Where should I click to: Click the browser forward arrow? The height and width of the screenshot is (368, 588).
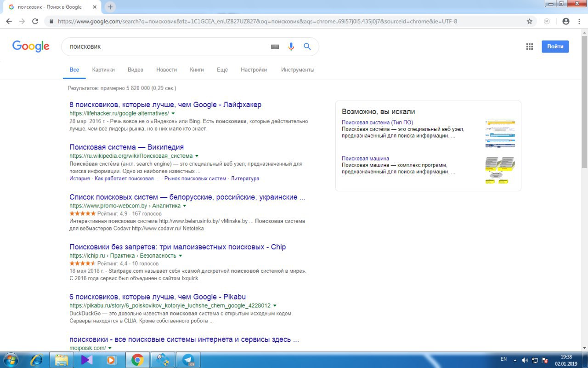(22, 21)
